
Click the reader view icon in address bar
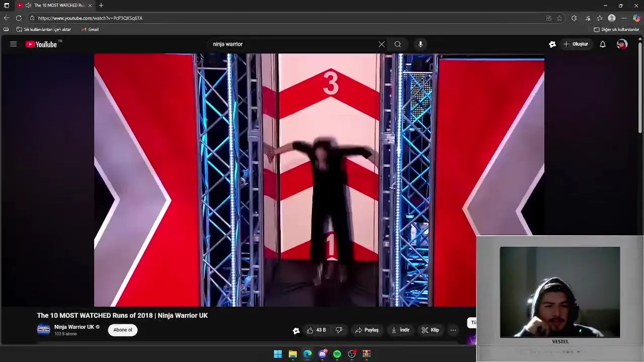pos(548,18)
